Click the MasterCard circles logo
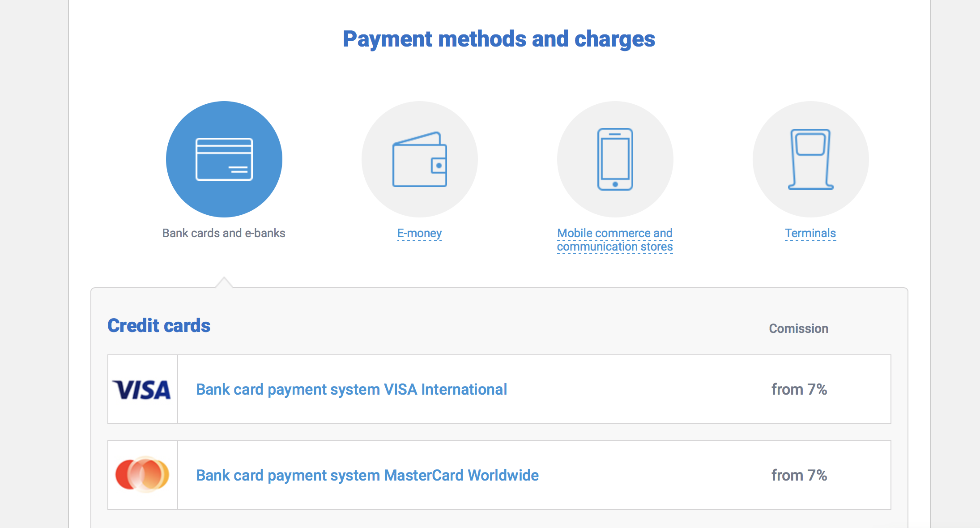 tap(142, 475)
